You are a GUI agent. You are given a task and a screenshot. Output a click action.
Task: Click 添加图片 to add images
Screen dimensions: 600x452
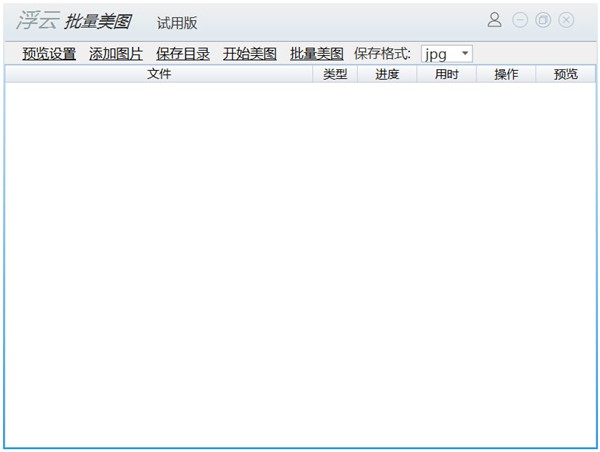pos(116,54)
